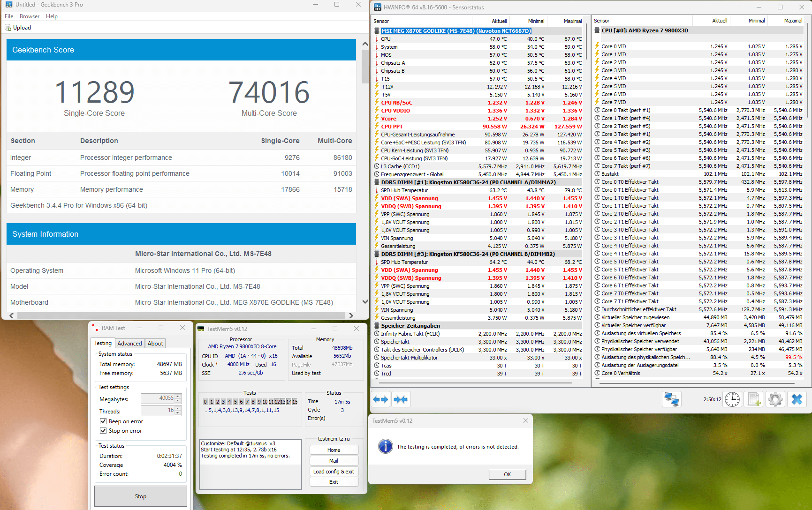Click lightning icon of the Vcore row
This screenshot has height=510, width=812.
point(377,119)
